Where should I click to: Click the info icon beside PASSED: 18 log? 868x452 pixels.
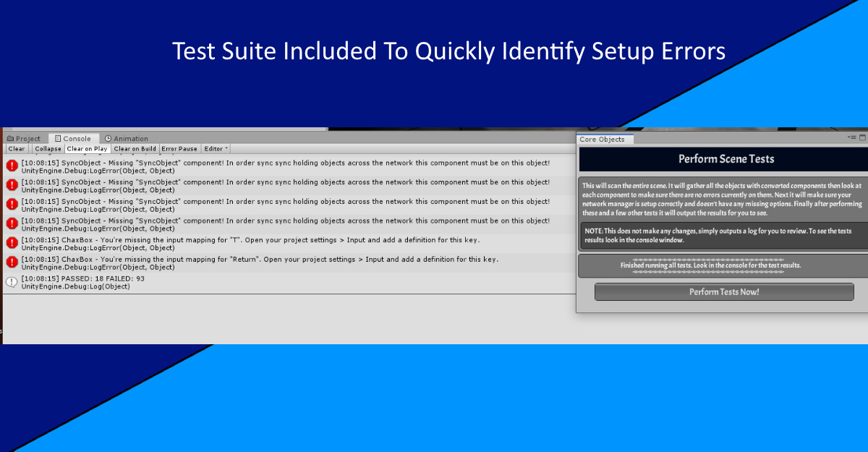(x=12, y=282)
